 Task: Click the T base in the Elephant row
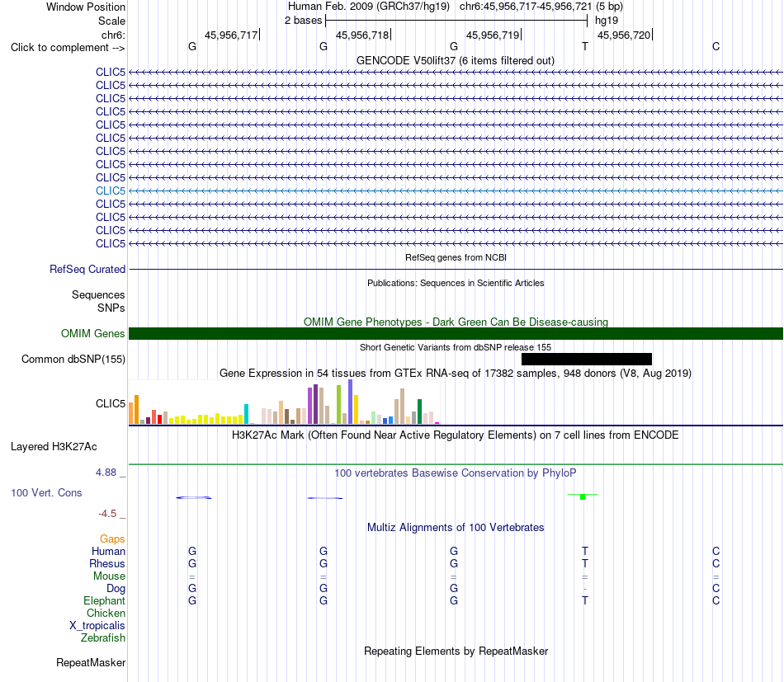click(584, 600)
